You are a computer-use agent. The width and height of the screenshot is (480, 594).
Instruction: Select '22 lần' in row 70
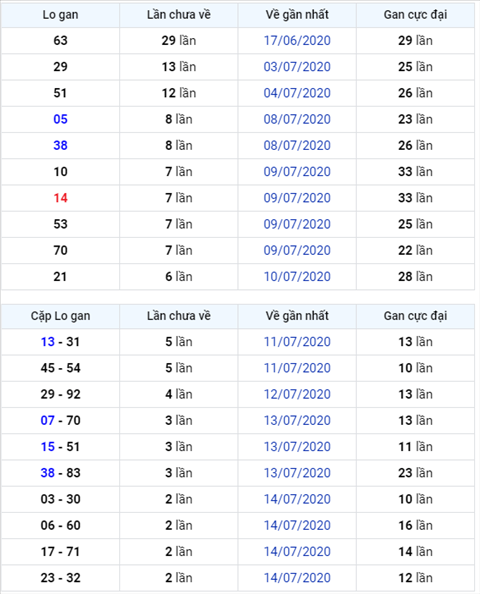415,250
